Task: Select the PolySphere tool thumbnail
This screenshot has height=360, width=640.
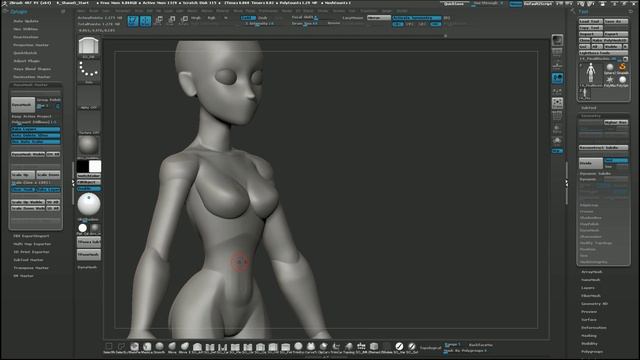Action: point(622,81)
